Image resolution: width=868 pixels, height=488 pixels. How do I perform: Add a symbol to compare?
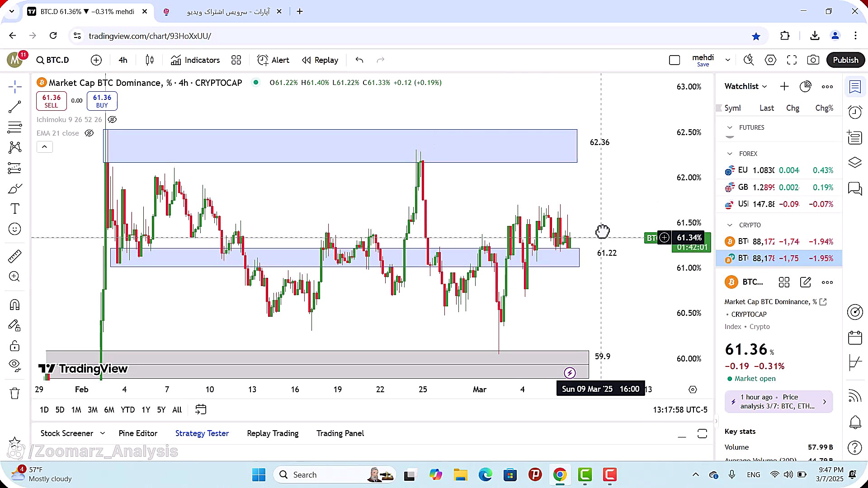(96, 60)
